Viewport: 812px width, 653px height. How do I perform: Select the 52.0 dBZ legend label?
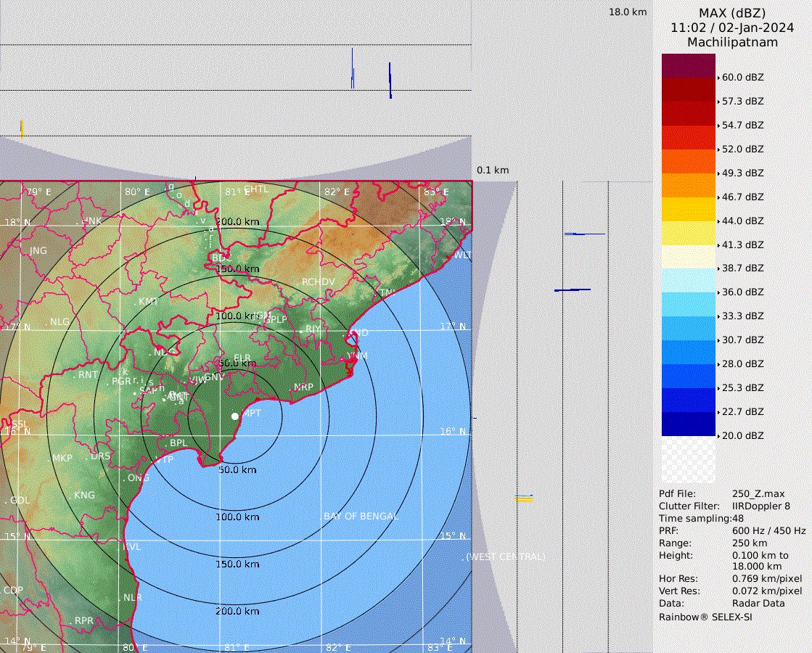pyautogui.click(x=742, y=149)
